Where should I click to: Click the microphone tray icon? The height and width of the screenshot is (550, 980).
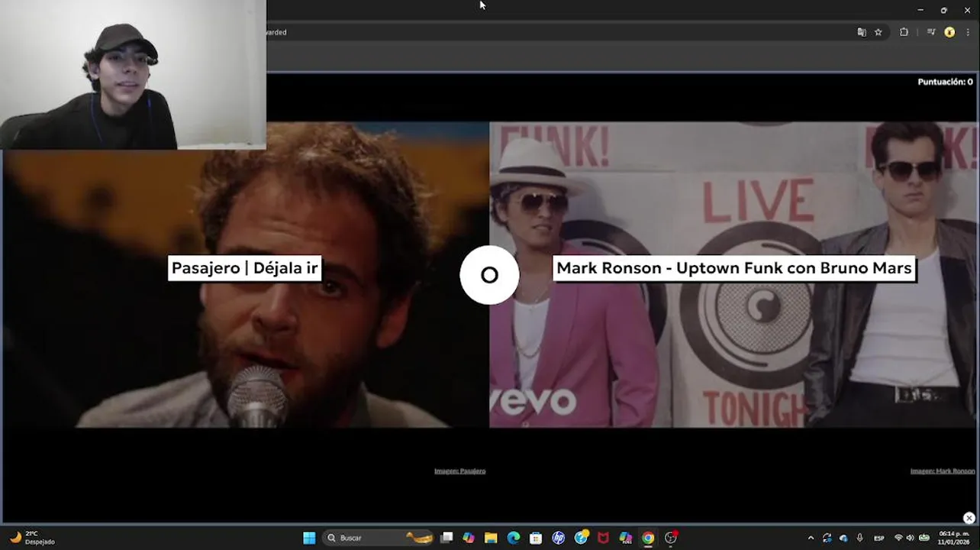[x=860, y=538]
